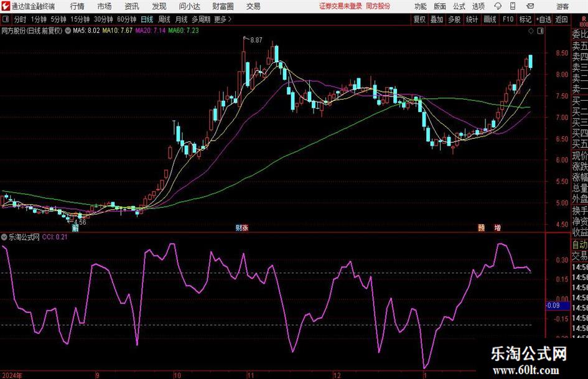Click the 返回 button
588x379 pixels.
(561, 19)
